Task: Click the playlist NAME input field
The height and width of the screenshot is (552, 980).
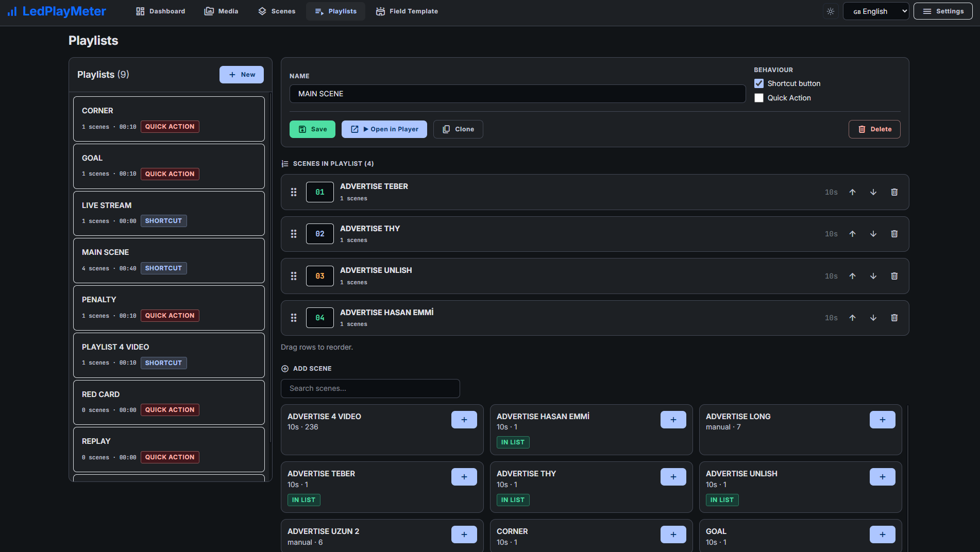Action: 517,94
